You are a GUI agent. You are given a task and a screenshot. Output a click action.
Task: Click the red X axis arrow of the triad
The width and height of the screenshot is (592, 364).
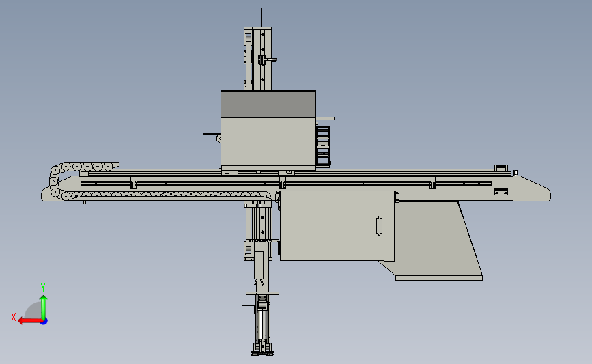(x=29, y=321)
